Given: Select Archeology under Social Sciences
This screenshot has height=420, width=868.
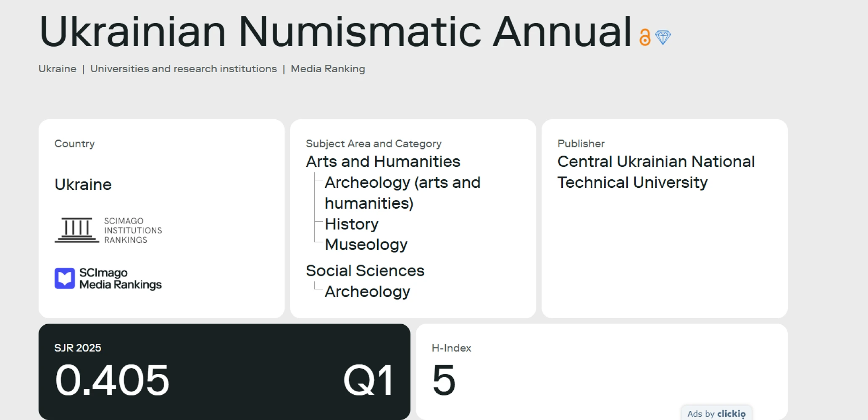Looking at the screenshot, I should 367,291.
